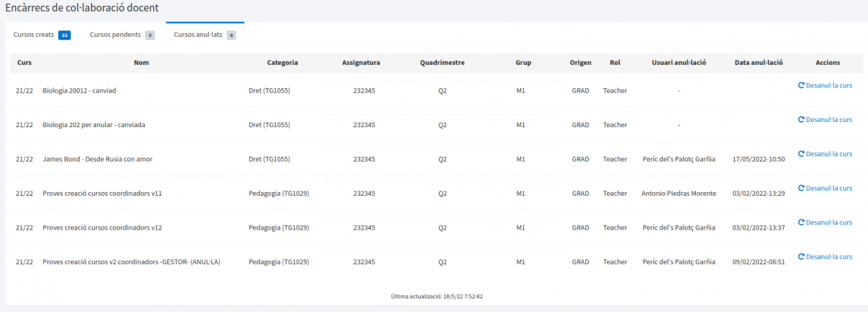Click the restore icon for Biologia 202 per anular
This screenshot has width=868, height=312.
coord(801,119)
